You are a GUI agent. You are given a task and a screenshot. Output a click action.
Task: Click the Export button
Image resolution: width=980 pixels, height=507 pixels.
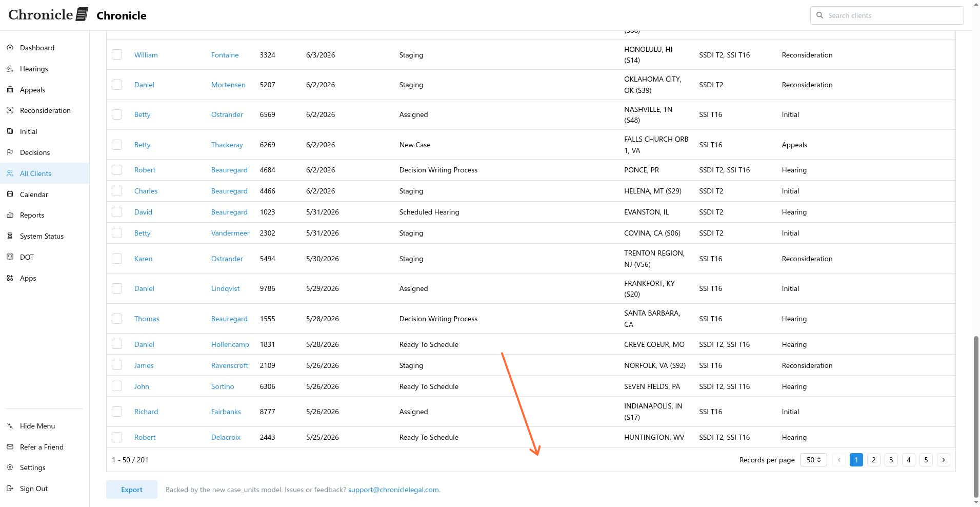132,490
